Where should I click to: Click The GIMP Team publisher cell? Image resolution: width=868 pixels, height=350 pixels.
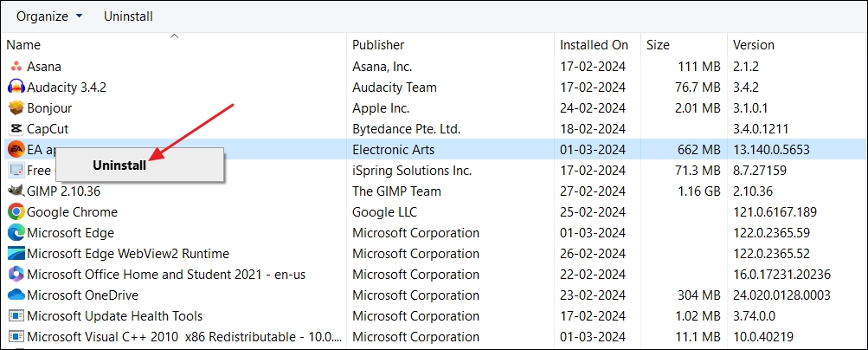pos(396,191)
